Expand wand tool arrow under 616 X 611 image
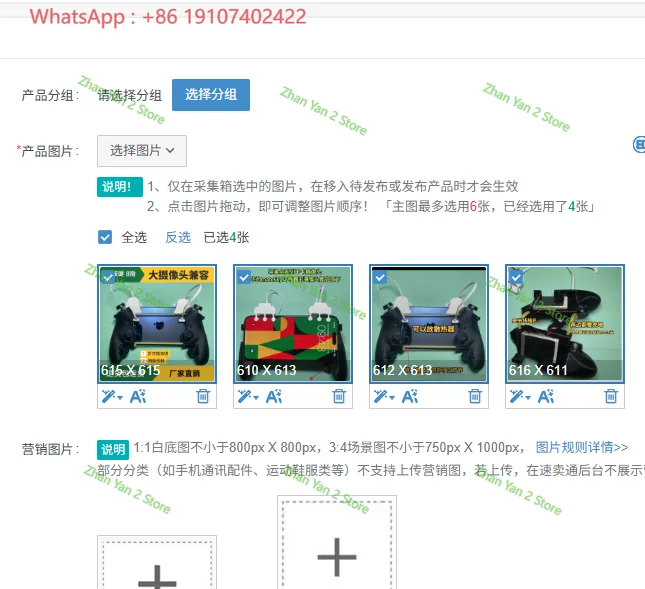The image size is (645, 589). (528, 398)
